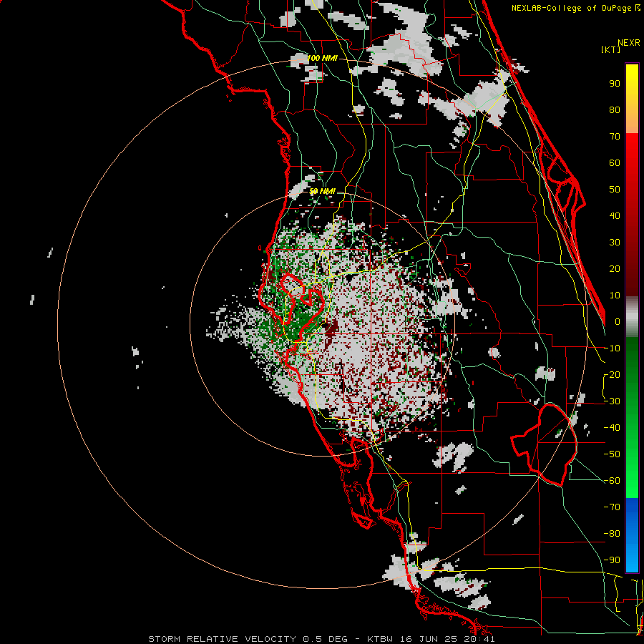The height and width of the screenshot is (644, 644).
Task: Select the -10 scale label
Action: (612, 348)
